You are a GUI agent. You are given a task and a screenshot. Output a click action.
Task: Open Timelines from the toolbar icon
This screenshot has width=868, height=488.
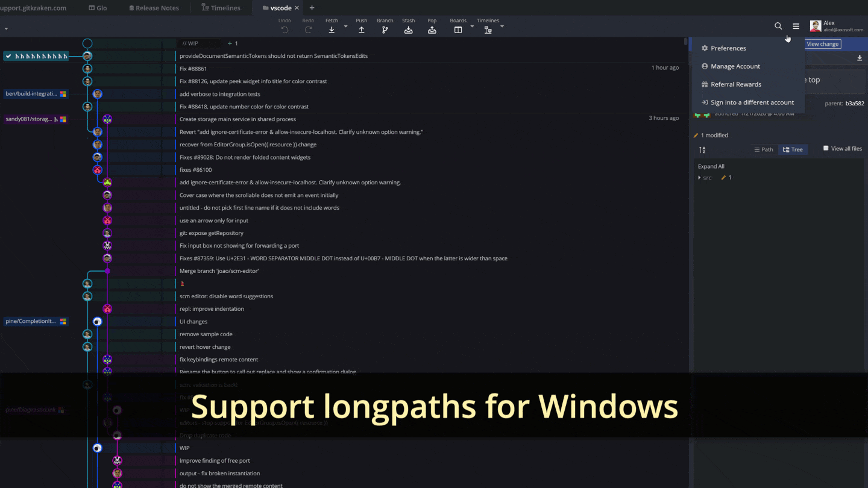click(488, 30)
